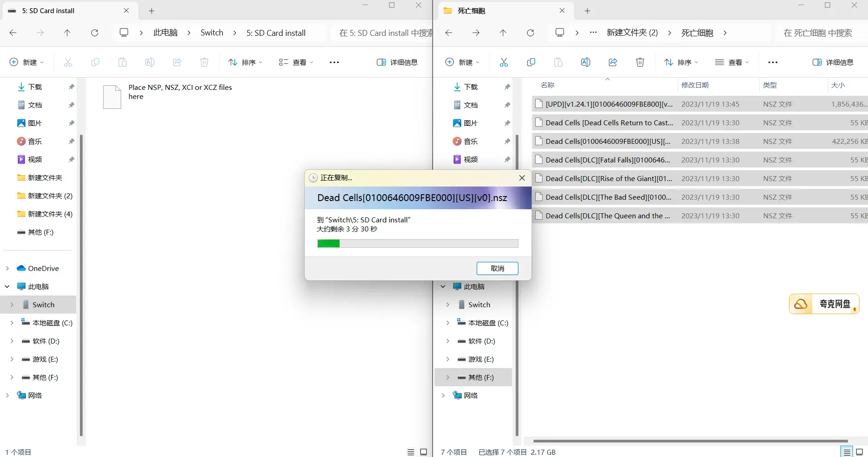
Task: Click the copy icon in right window toolbar
Action: tap(531, 62)
